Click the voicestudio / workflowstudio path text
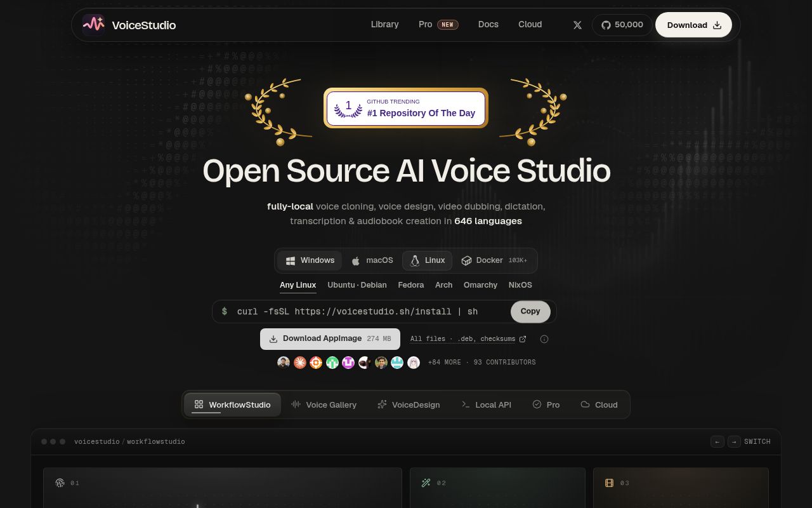This screenshot has height=508, width=812. 129,442
